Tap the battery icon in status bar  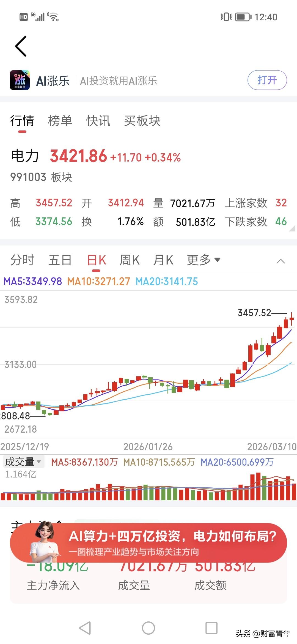[243, 17]
